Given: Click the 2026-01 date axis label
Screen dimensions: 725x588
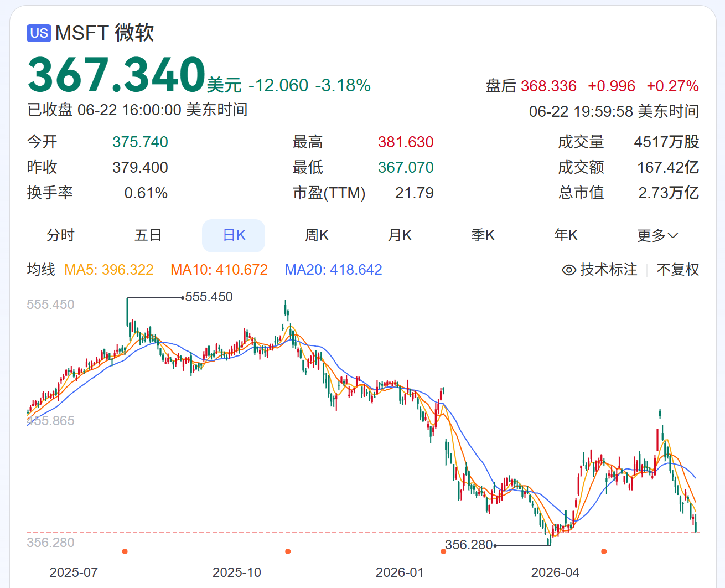Looking at the screenshot, I should coord(400,572).
